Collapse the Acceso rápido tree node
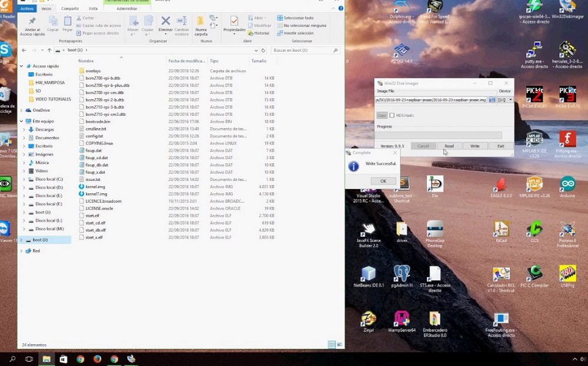 click(x=21, y=66)
